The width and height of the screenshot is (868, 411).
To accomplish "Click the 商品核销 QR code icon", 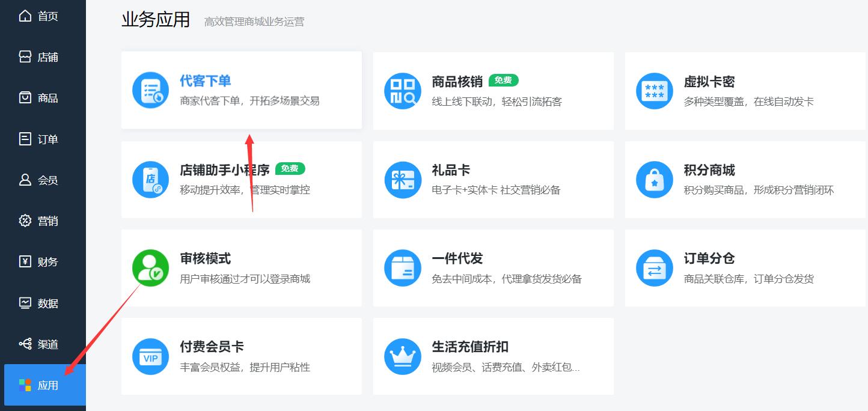I will (x=402, y=91).
